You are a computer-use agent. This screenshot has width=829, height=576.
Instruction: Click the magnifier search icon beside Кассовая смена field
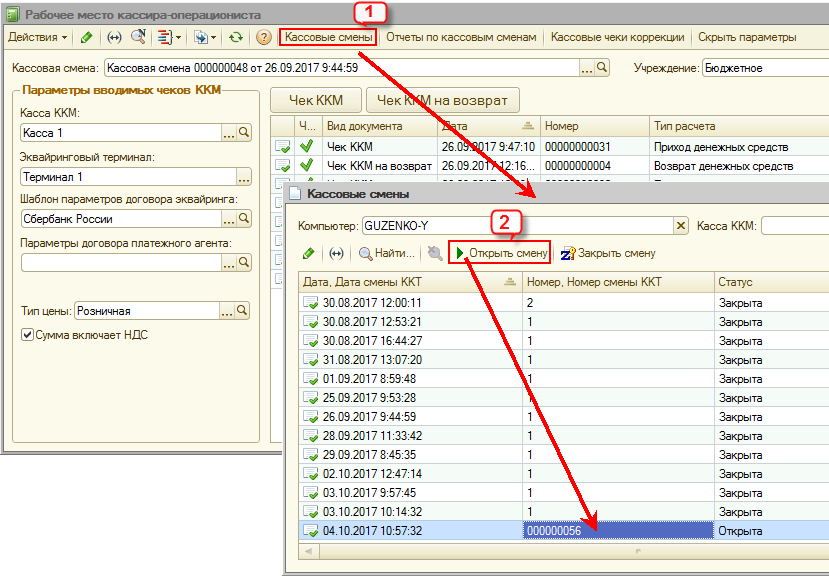tap(602, 68)
